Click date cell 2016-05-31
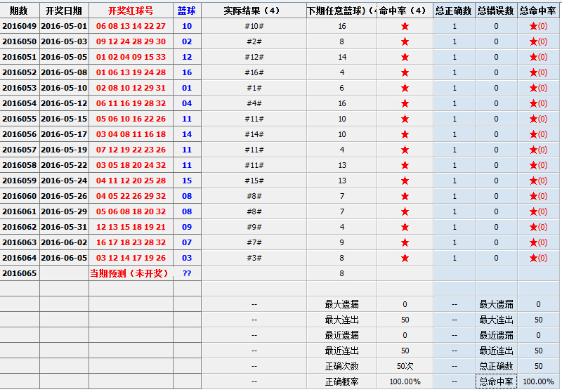562x392 pixels. [x=64, y=227]
